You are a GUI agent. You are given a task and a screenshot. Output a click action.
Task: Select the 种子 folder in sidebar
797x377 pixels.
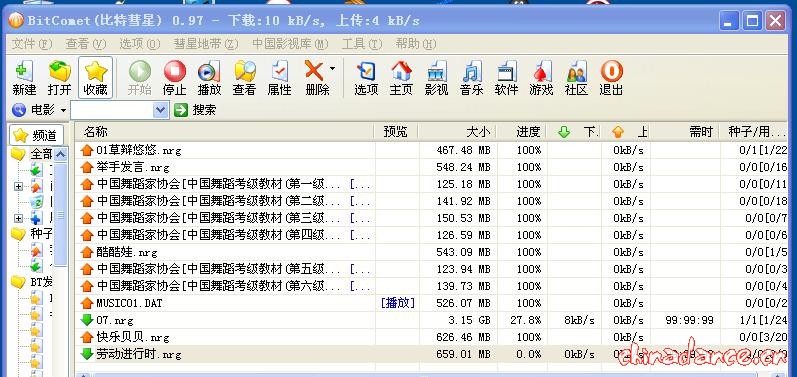coord(33,234)
